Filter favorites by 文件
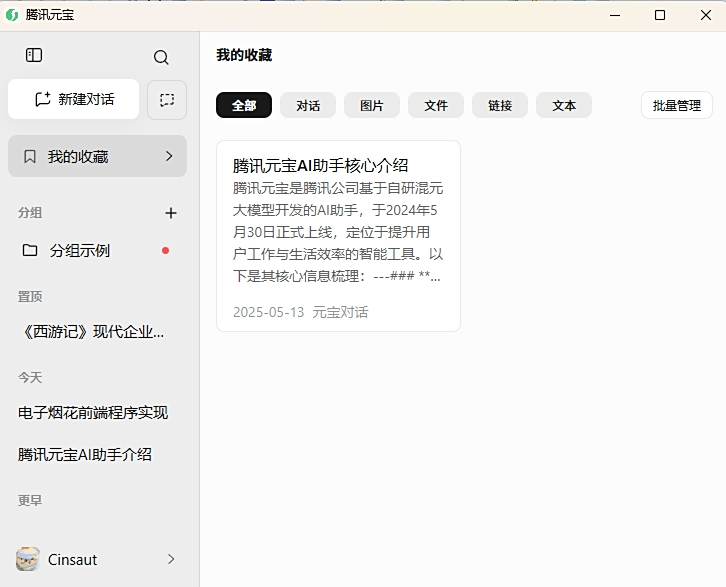The image size is (726, 587). click(x=436, y=105)
